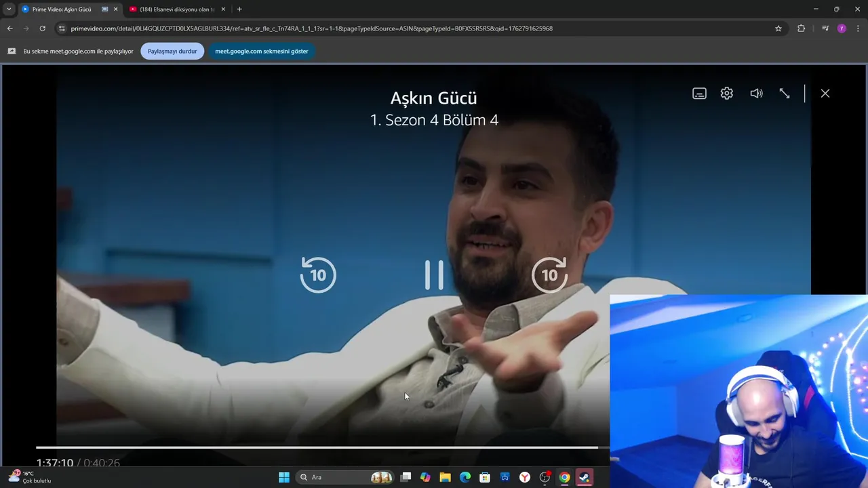
Task: Open OBS Studio from the taskbar
Action: [545, 477]
